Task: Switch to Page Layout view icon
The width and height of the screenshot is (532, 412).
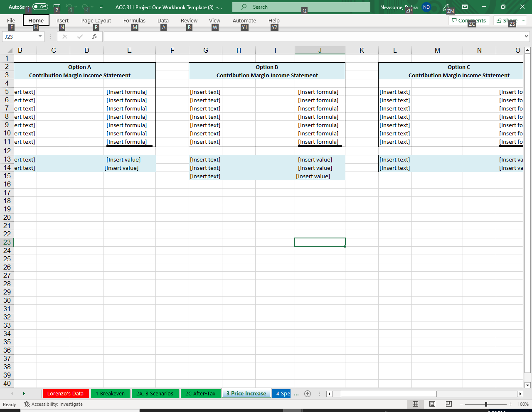Action: click(432, 404)
